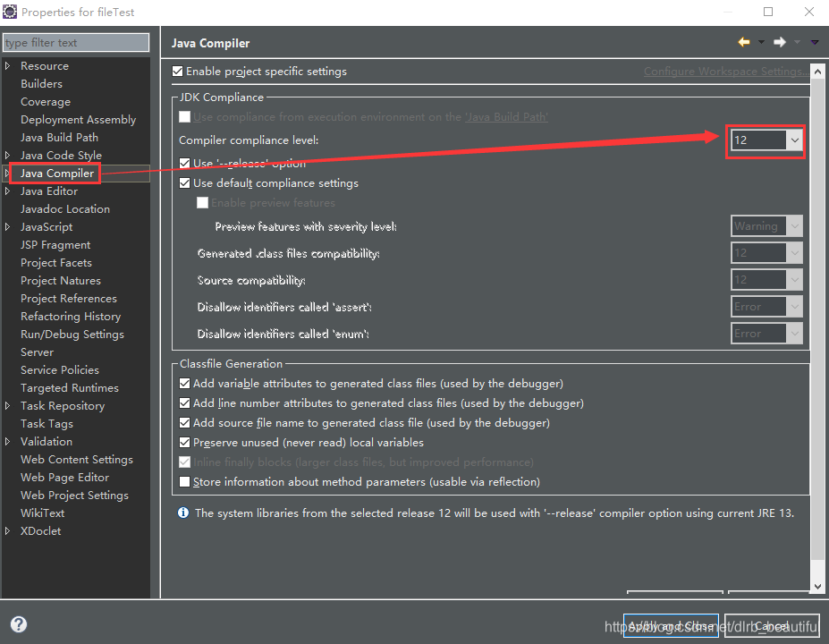The image size is (829, 644).
Task: Open Run/Debug Settings page
Action: click(72, 335)
